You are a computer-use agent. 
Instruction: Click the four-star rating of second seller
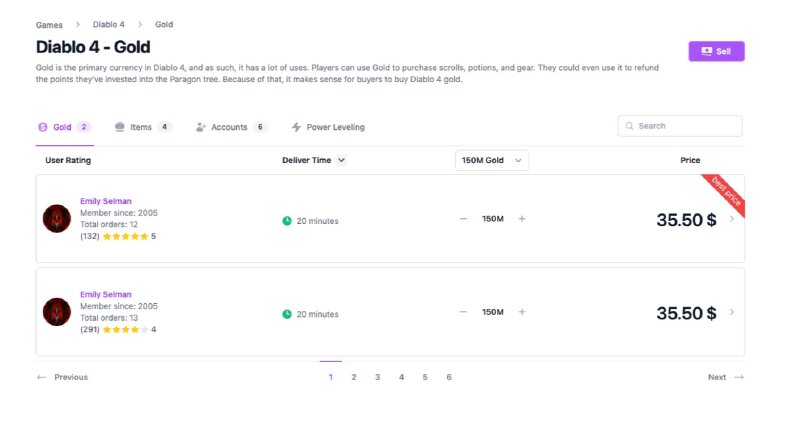(x=125, y=330)
